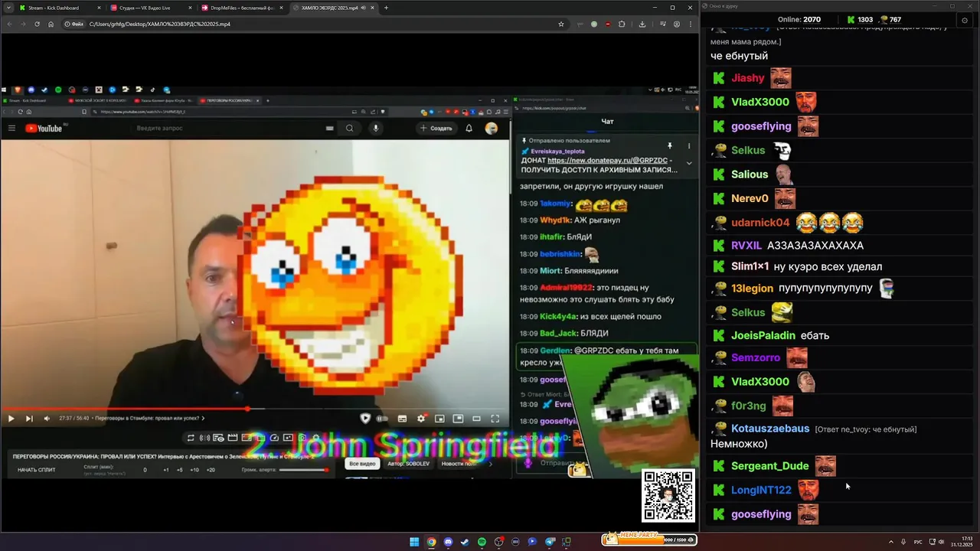Click the QR code image
Screen dimensions: 980x551
click(x=668, y=495)
